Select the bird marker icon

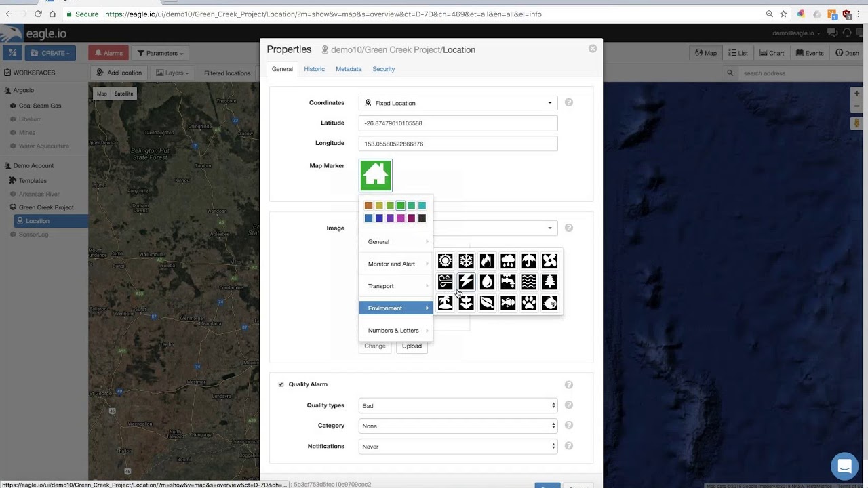[x=550, y=303]
